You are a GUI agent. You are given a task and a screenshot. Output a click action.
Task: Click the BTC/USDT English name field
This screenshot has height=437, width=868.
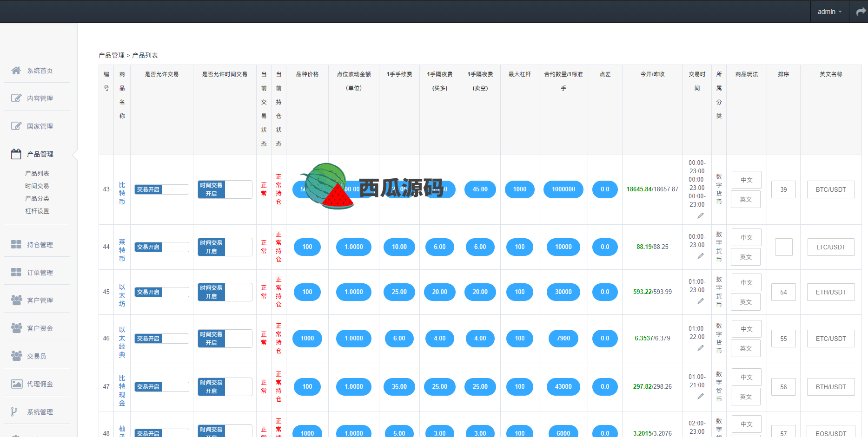point(831,189)
